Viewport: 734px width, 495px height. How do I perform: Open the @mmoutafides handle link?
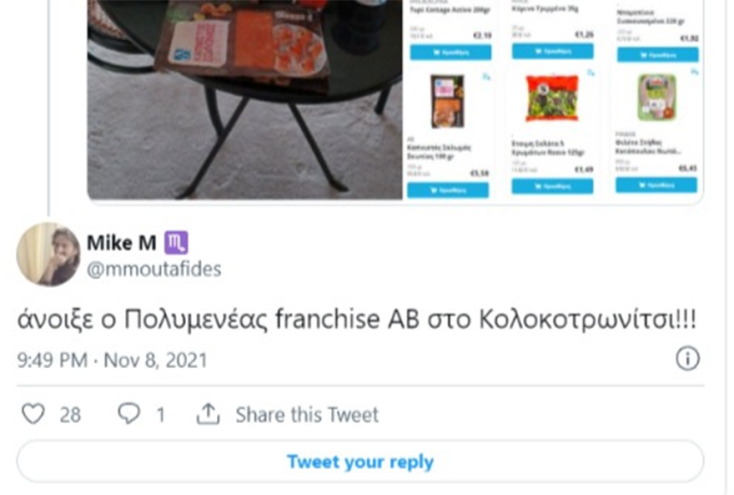coord(154,269)
